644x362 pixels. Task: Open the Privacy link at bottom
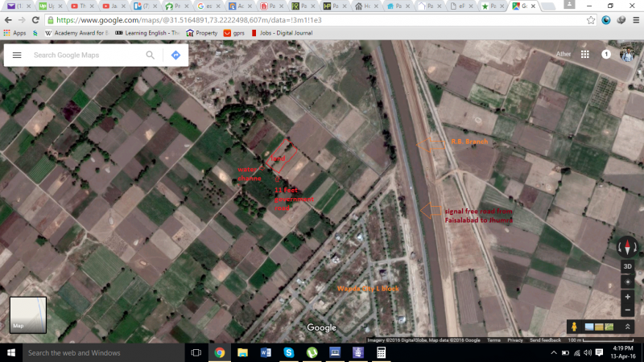pyautogui.click(x=514, y=339)
